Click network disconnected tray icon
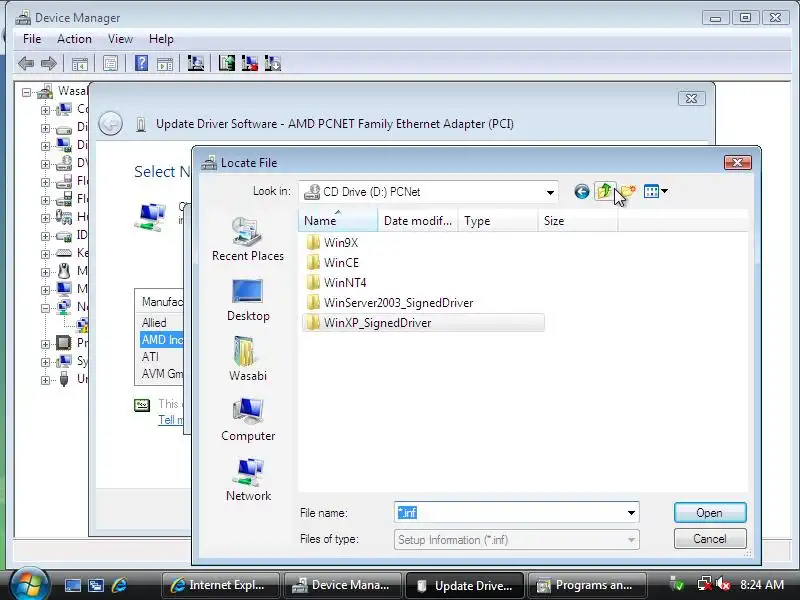The height and width of the screenshot is (600, 800). coord(705,584)
